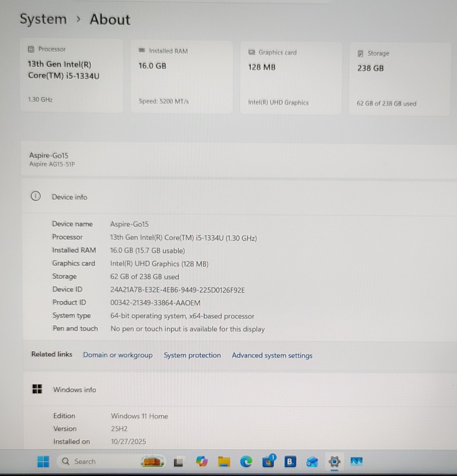Open Outlook from the taskbar
The image size is (457, 476).
pyautogui.click(x=312, y=462)
